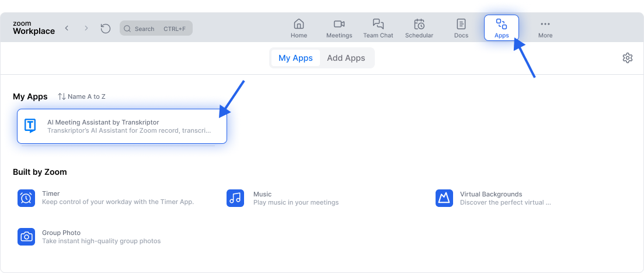
Task: Open the Transkriptor T app icon
Action: [30, 126]
